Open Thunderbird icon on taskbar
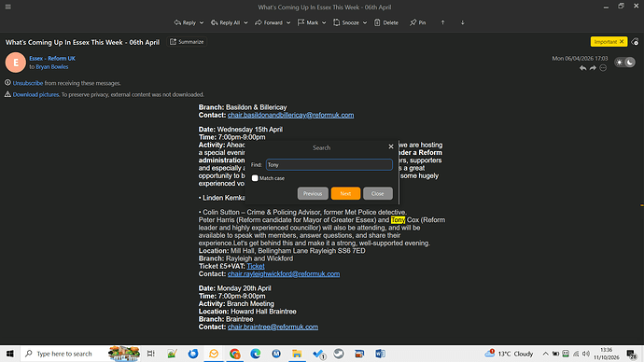The width and height of the screenshot is (644, 362). [x=192, y=354]
